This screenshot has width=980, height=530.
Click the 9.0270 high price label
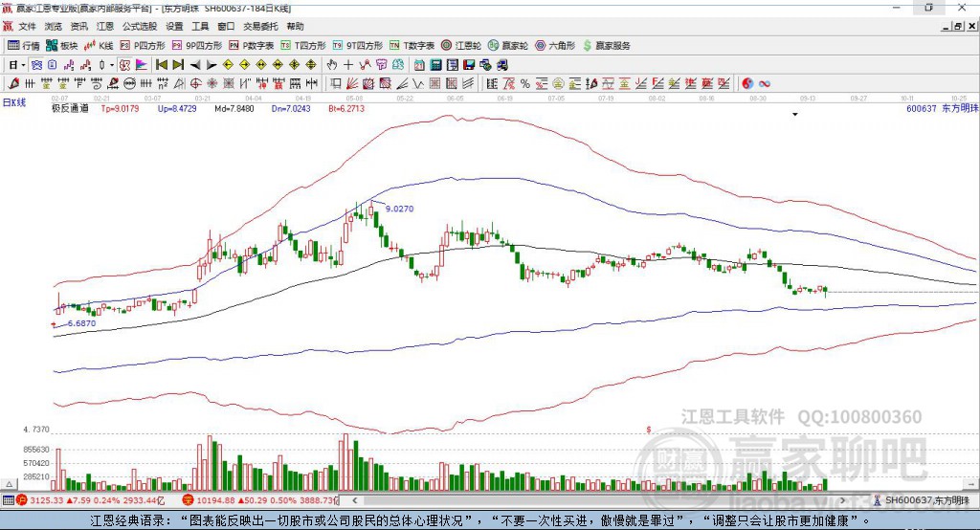coord(399,209)
